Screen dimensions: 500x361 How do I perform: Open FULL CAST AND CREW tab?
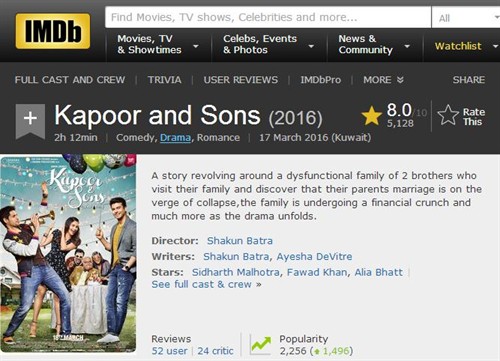click(70, 80)
